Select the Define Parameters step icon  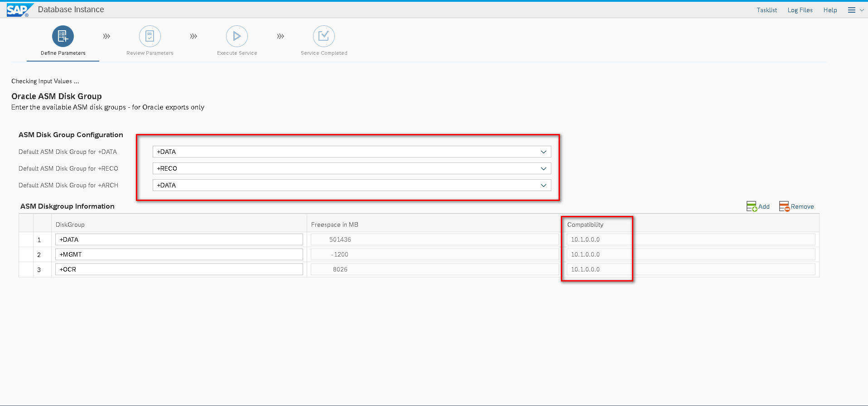[x=63, y=36]
